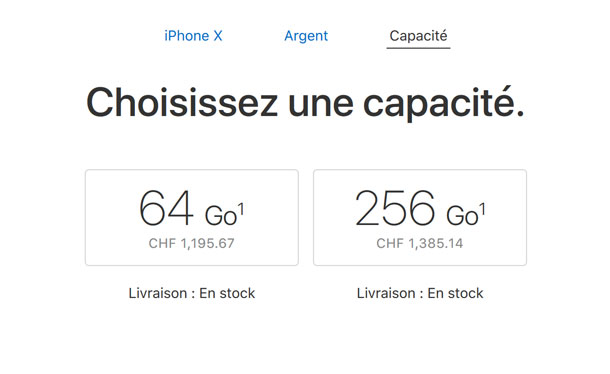This screenshot has width=610, height=374.
Task: Click delivery status under 64 Go option
Action: point(192,293)
